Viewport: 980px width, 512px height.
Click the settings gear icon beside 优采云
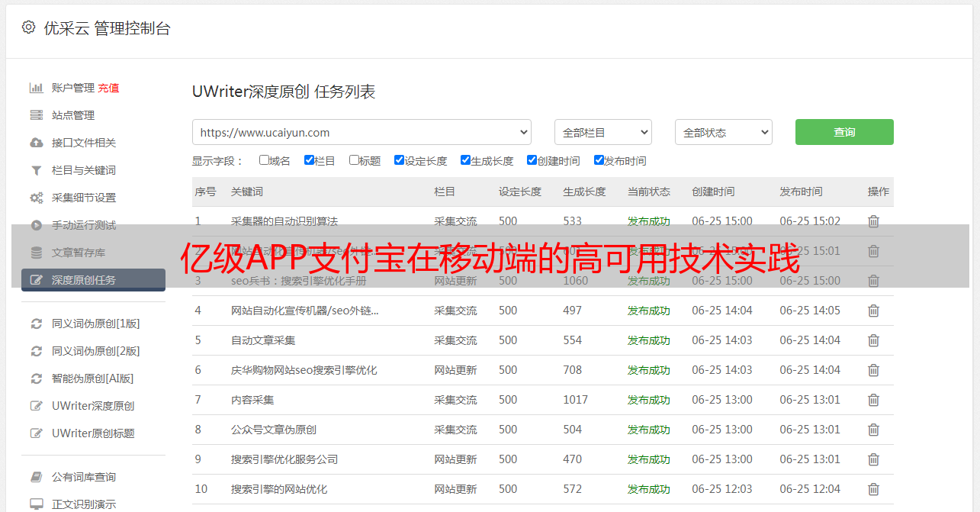click(x=29, y=28)
